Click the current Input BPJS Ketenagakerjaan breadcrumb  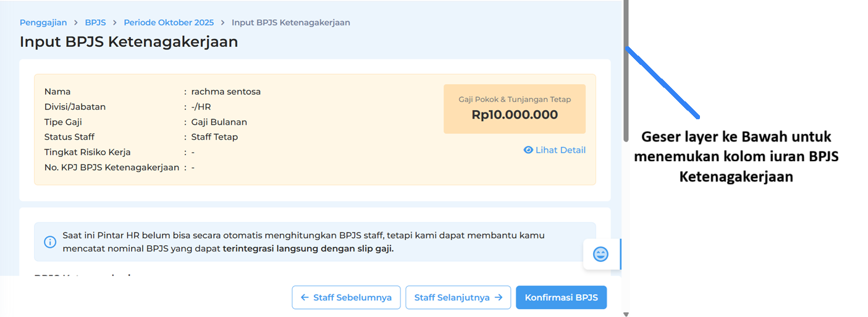point(290,23)
